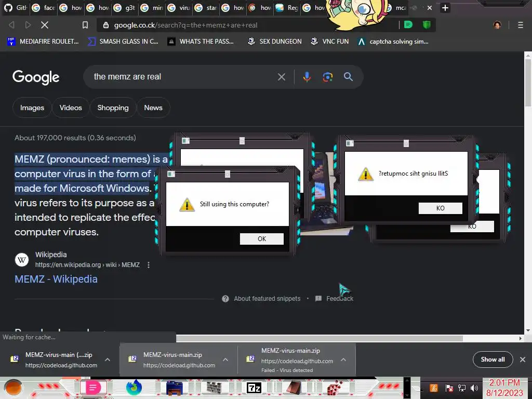Open the browser hamburger menu
Viewport: 532px width, 399px height.
pyautogui.click(x=521, y=25)
